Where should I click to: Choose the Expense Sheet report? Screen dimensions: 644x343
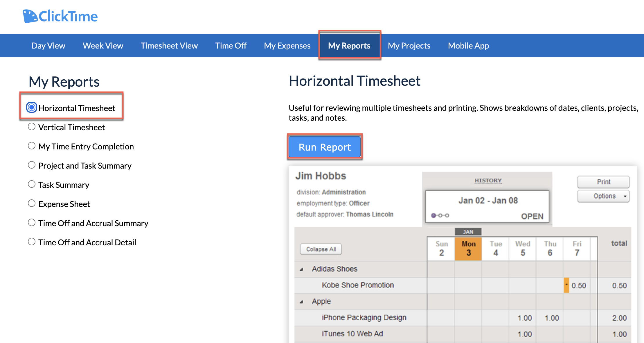32,203
